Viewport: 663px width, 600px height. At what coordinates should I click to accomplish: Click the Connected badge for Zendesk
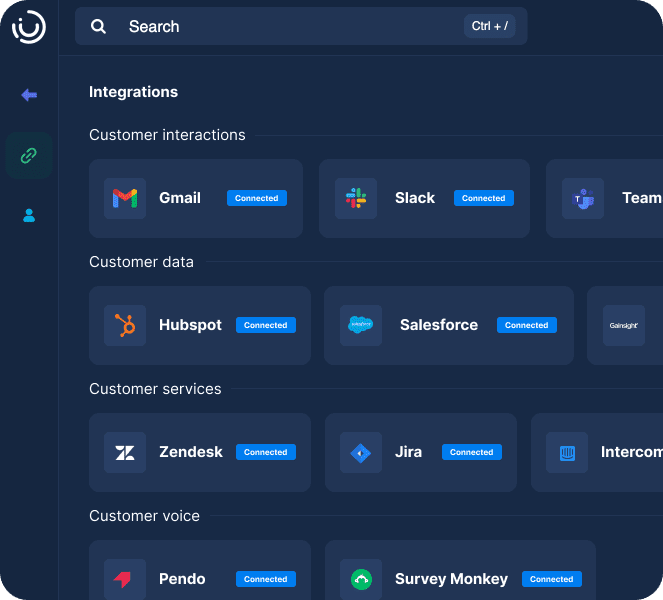click(x=266, y=452)
